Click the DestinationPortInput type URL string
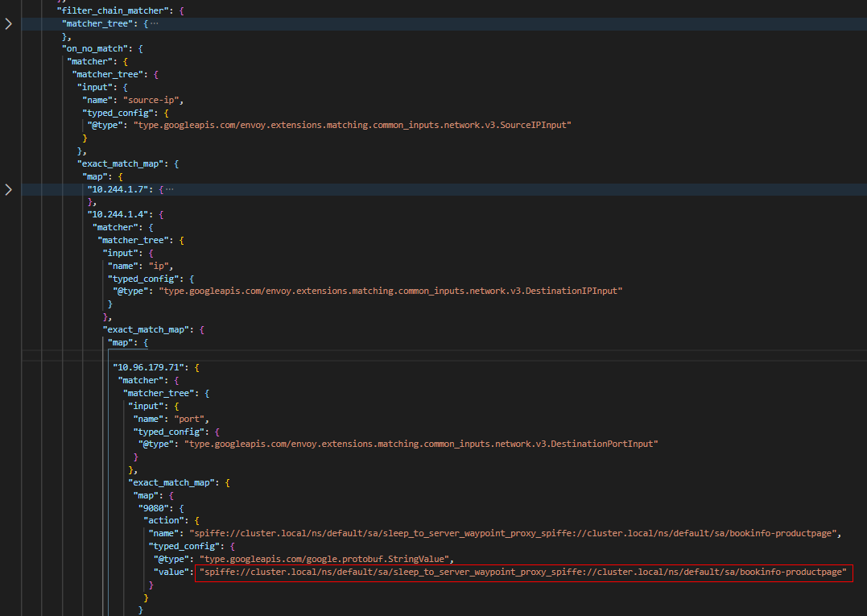 coord(420,444)
